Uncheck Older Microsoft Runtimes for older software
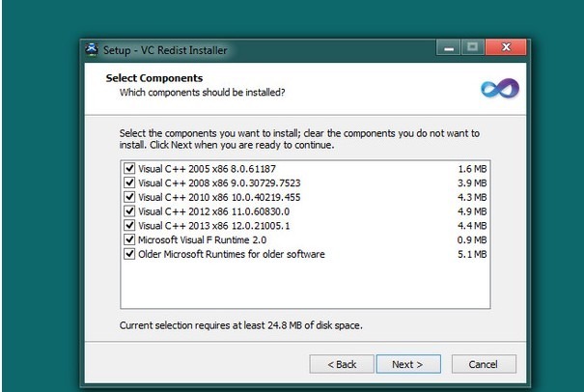Image resolution: width=584 pixels, height=392 pixels. pos(129,254)
